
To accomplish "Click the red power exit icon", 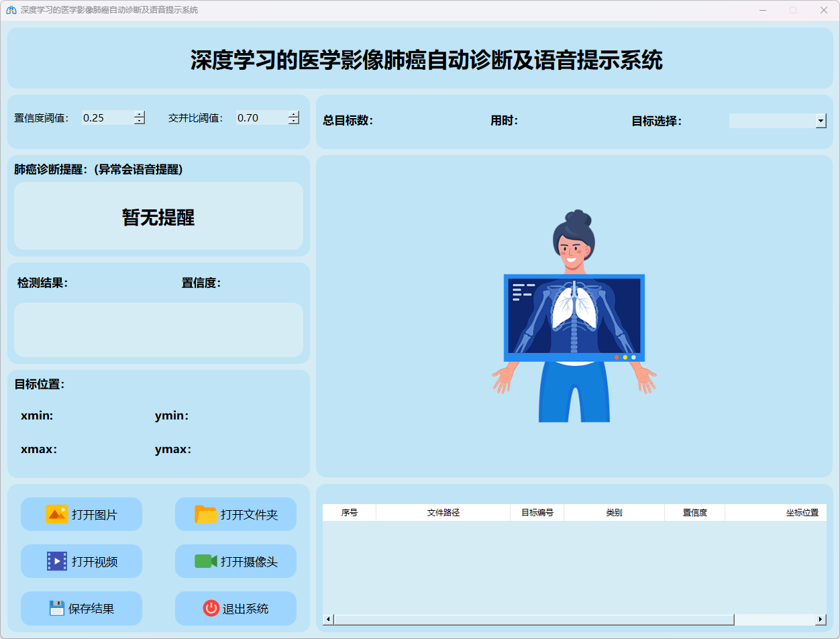I will 211,608.
